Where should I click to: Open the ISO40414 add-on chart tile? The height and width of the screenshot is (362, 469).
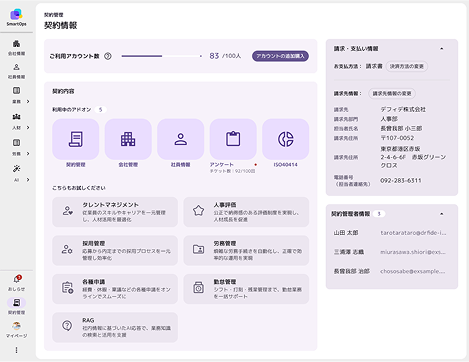coord(286,139)
